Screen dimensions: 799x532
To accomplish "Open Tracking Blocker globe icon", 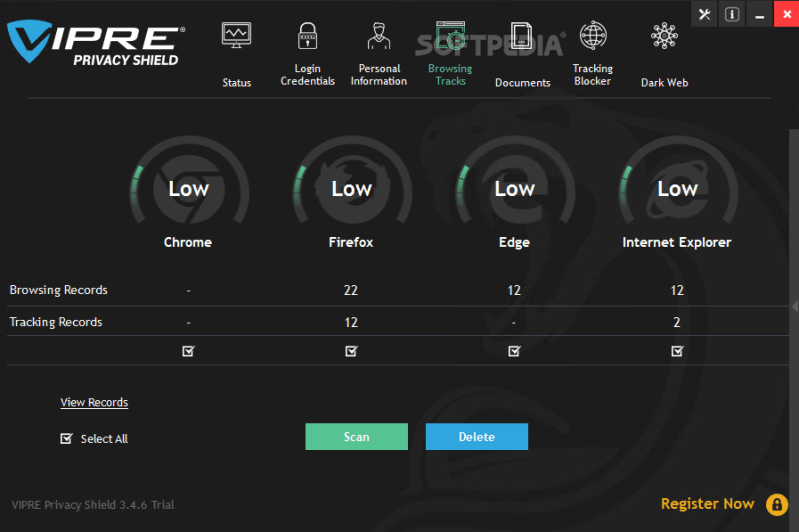I will 593,35.
